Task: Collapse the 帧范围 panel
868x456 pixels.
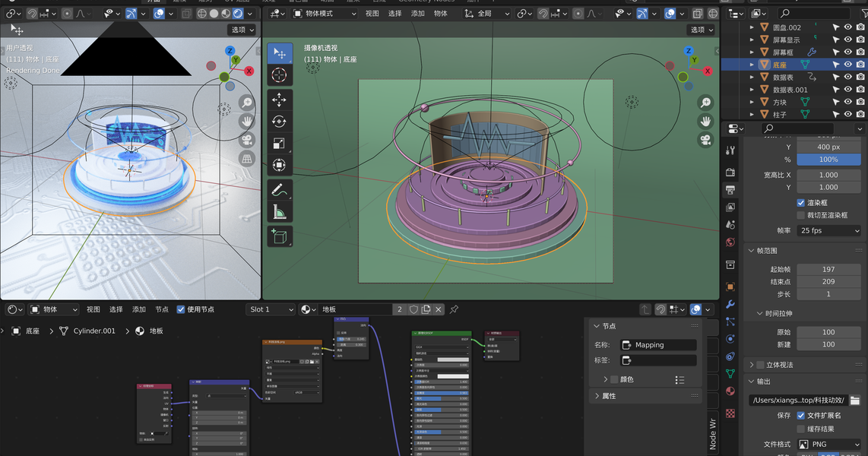Action: (752, 251)
